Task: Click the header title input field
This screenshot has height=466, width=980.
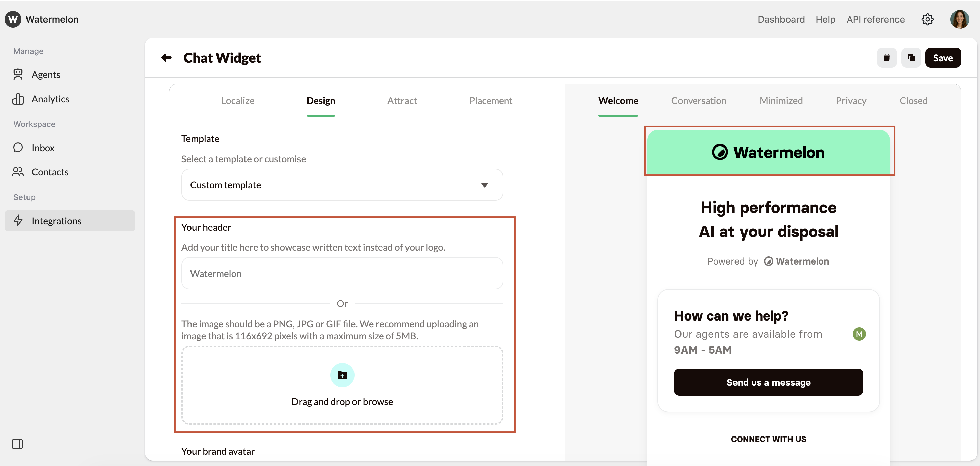Action: click(342, 274)
